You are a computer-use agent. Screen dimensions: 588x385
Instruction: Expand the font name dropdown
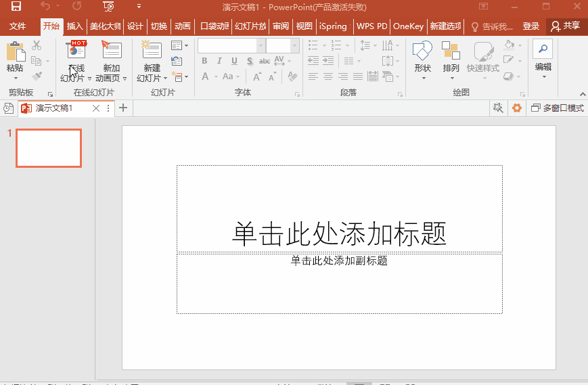261,46
